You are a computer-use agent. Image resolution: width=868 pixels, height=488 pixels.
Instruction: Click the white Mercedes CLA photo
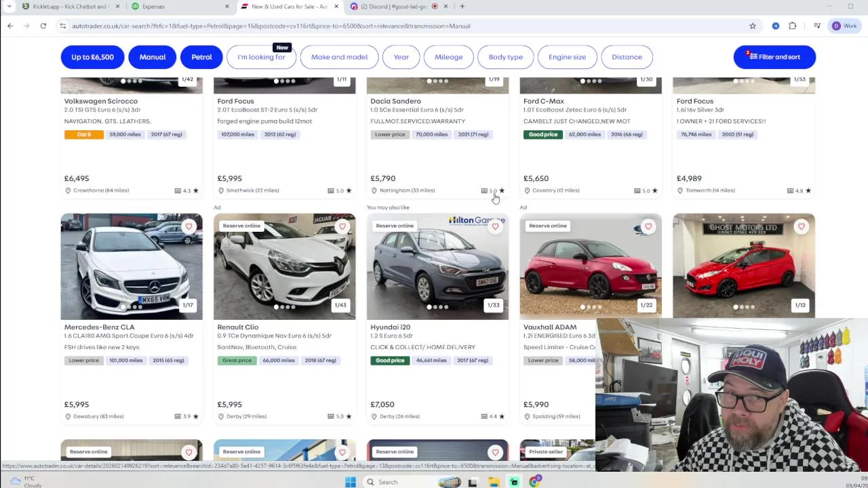[x=132, y=266]
